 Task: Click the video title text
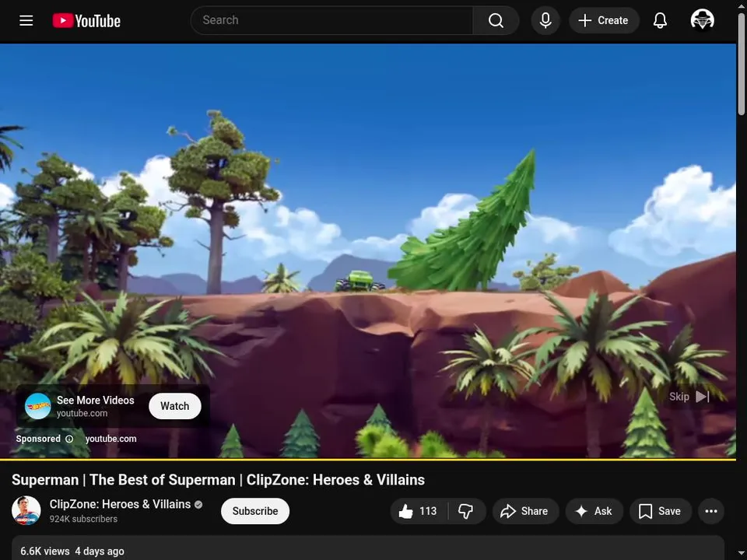218,480
